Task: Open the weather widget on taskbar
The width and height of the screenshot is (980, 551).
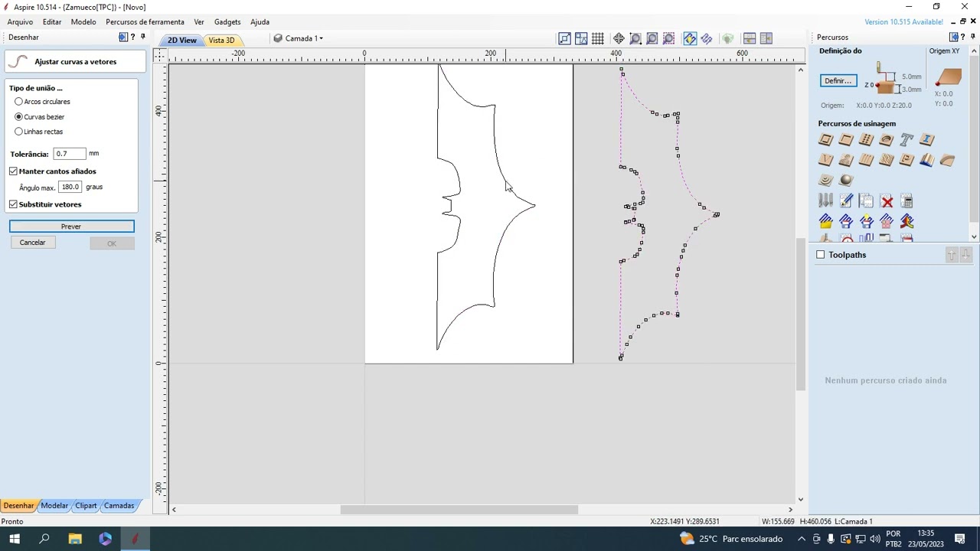Action: tap(730, 539)
